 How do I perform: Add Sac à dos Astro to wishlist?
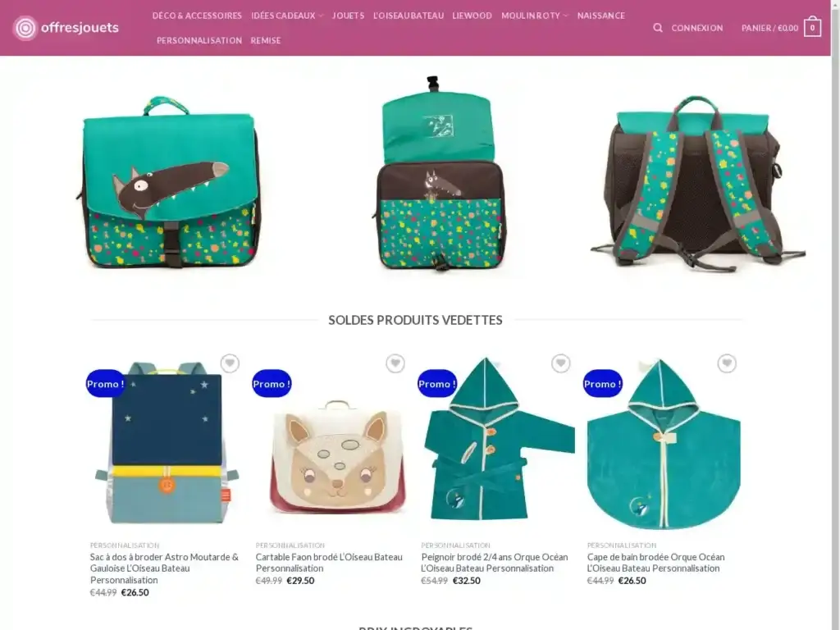point(230,363)
